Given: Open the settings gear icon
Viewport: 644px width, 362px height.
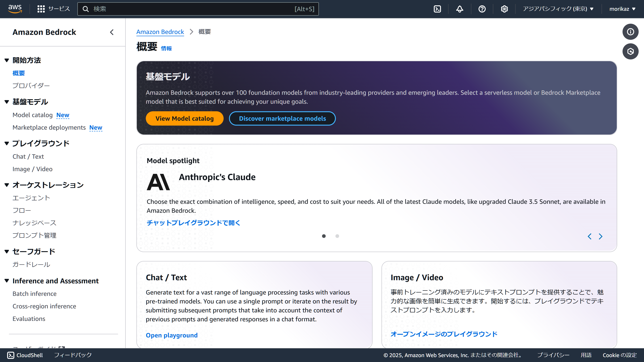Looking at the screenshot, I should pos(504,9).
